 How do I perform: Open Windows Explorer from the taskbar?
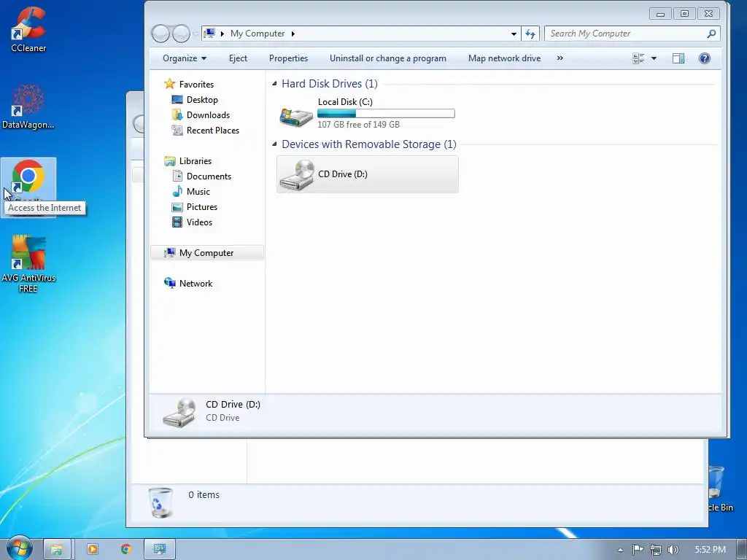(57, 549)
